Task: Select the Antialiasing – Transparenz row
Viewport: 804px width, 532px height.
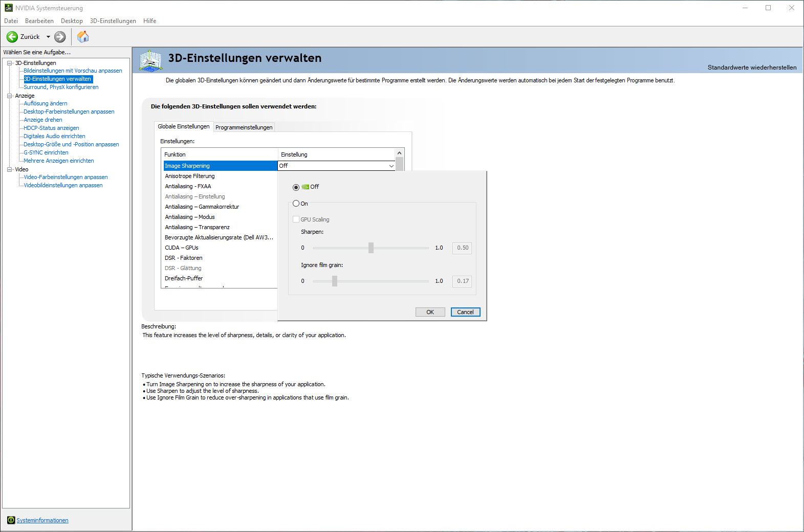Action: (220, 227)
